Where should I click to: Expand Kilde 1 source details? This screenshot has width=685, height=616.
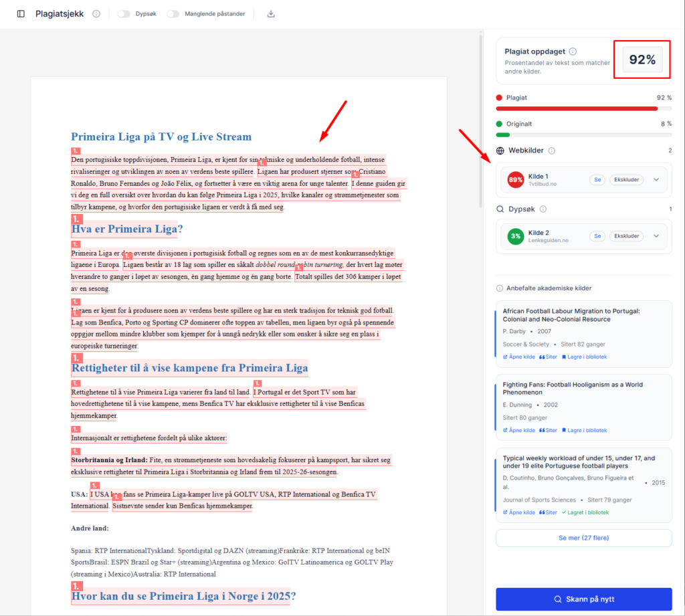tap(656, 179)
